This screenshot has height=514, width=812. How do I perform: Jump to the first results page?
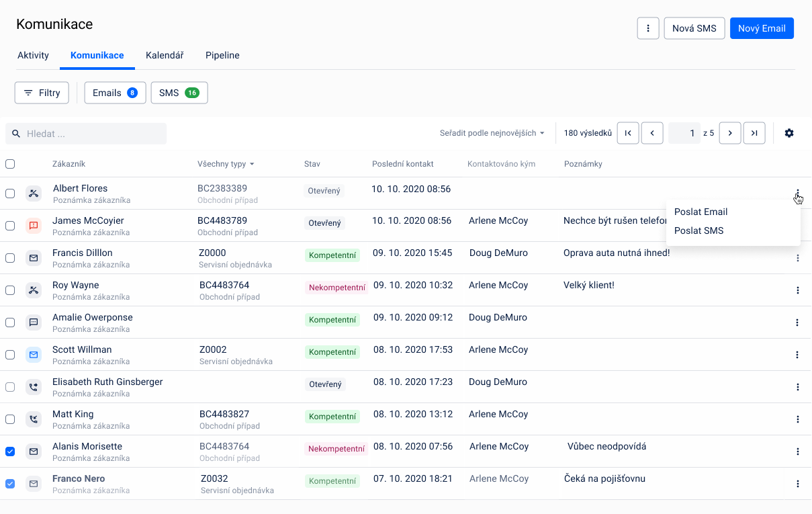pyautogui.click(x=628, y=133)
